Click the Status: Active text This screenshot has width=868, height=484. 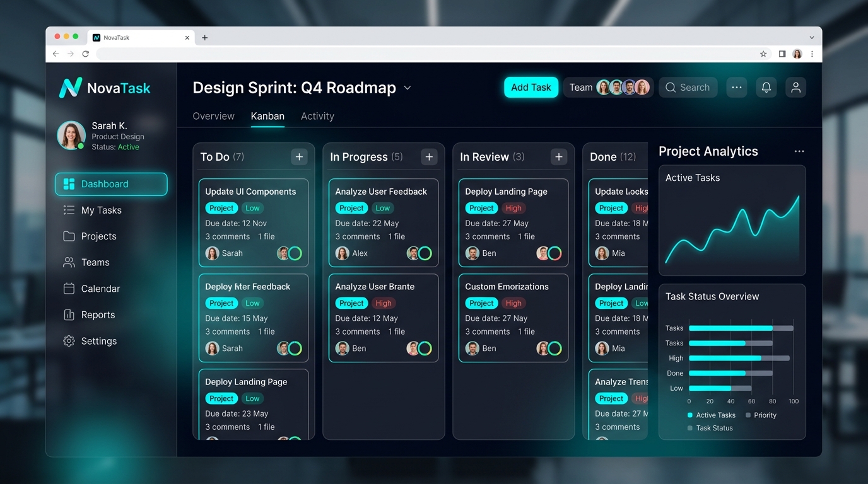click(115, 147)
